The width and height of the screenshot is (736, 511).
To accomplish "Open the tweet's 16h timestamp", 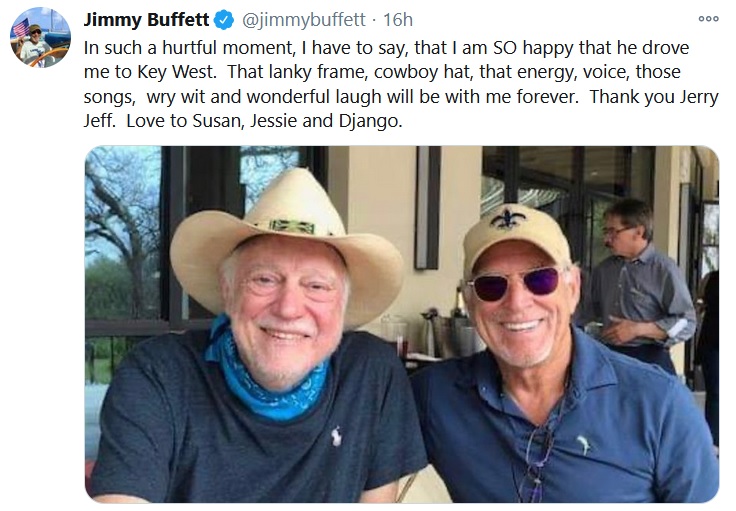I will click(399, 20).
